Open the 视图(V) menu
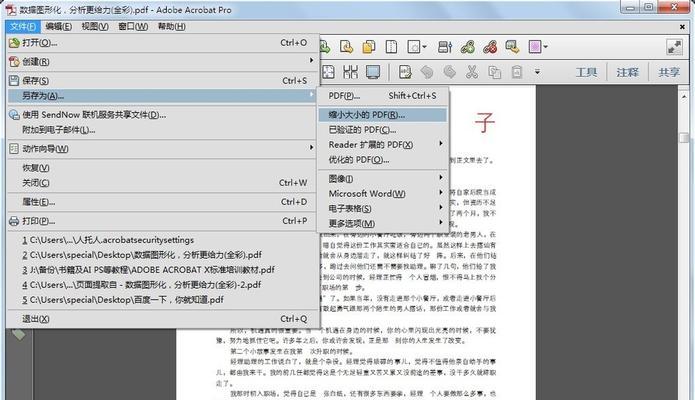The height and width of the screenshot is (400, 695). [x=95, y=27]
